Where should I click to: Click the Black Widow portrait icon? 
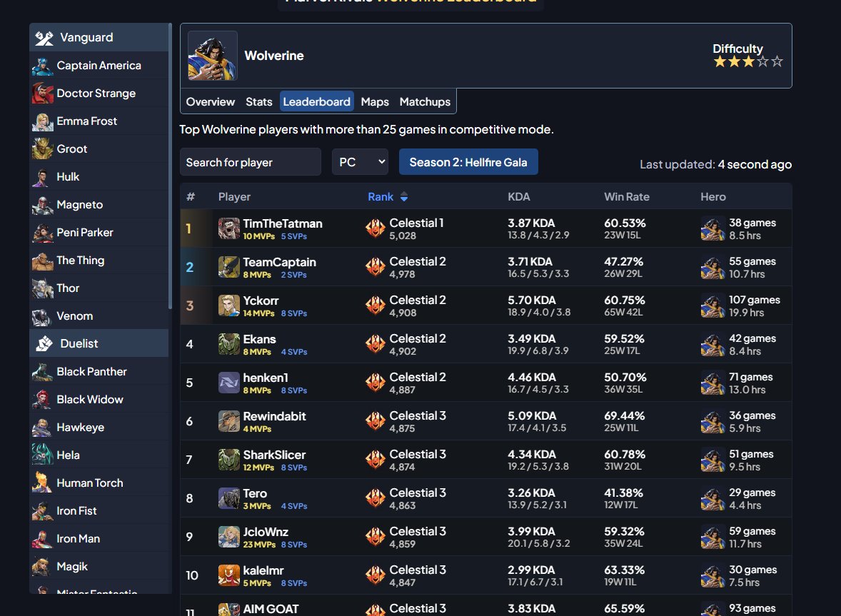[x=42, y=400]
